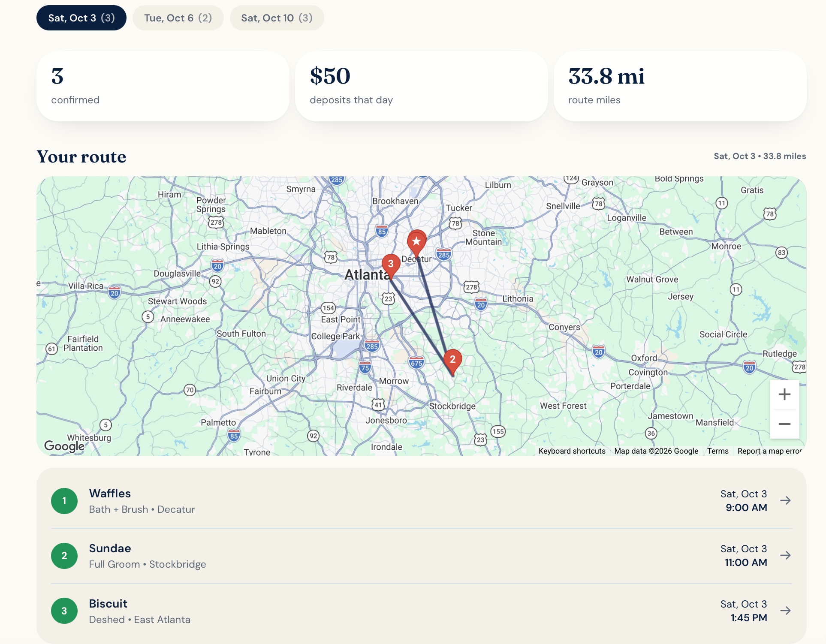Click Map data ©2026 Google text

(x=656, y=451)
